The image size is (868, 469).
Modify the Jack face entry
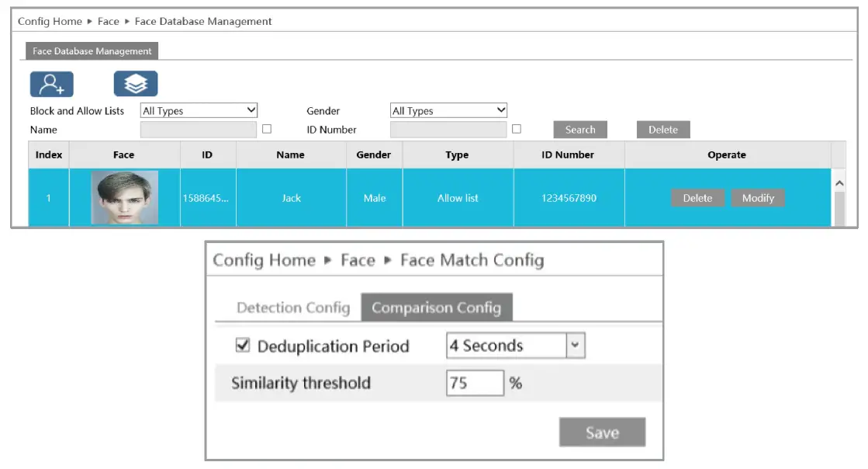click(758, 198)
